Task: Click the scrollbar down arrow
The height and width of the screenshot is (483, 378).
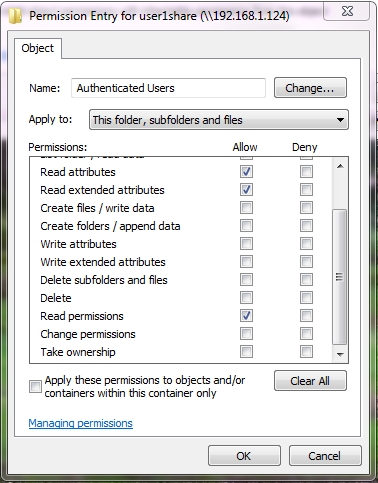Action: tap(340, 355)
